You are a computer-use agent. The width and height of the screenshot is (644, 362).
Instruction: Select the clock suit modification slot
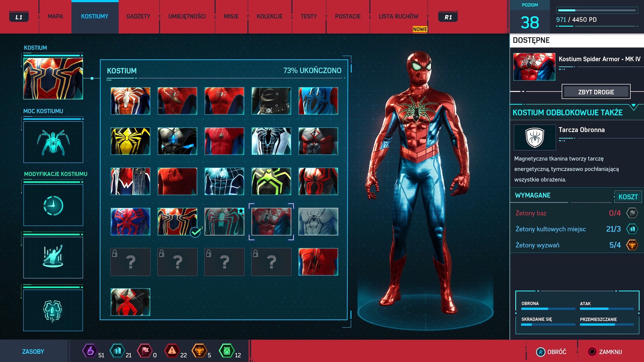[x=53, y=205]
